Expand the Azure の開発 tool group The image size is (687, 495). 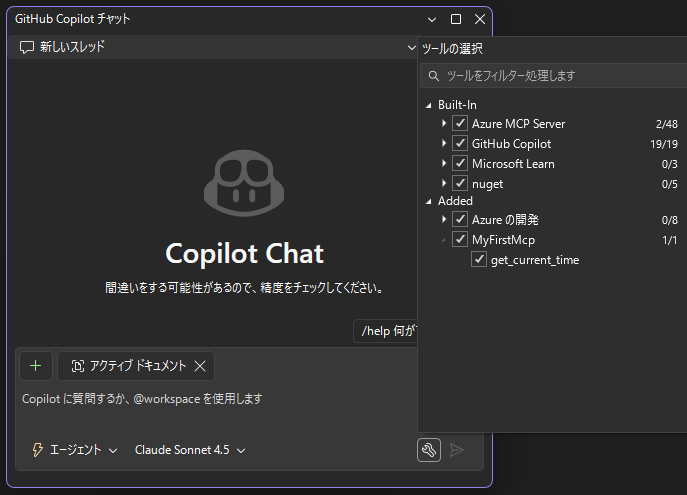[x=444, y=220]
